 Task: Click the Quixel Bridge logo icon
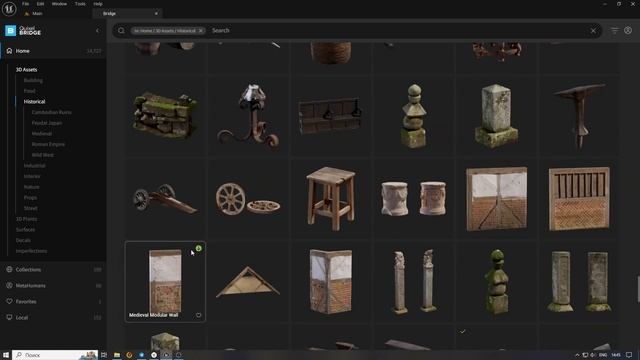(10, 31)
